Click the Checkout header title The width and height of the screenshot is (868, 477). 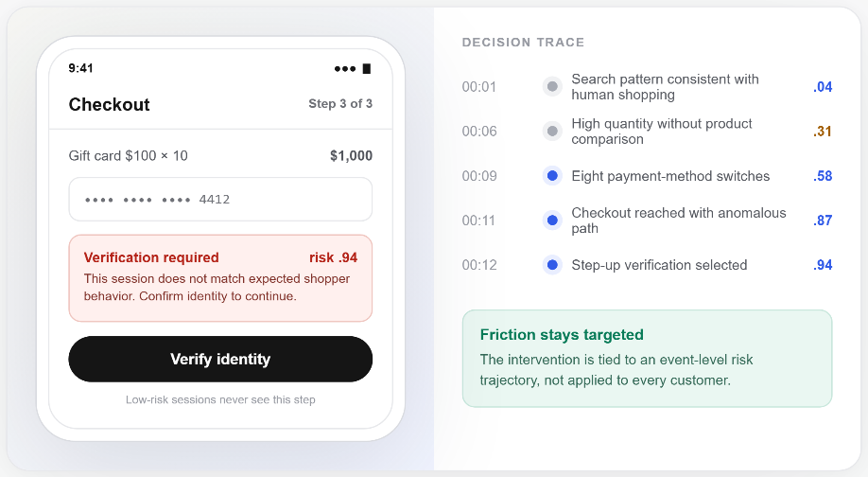click(x=109, y=104)
